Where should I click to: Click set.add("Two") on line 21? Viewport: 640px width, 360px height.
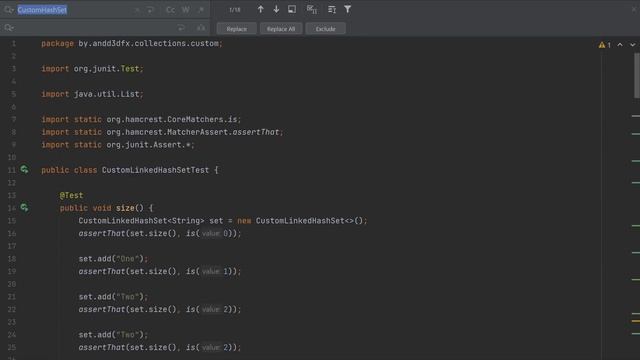point(113,297)
